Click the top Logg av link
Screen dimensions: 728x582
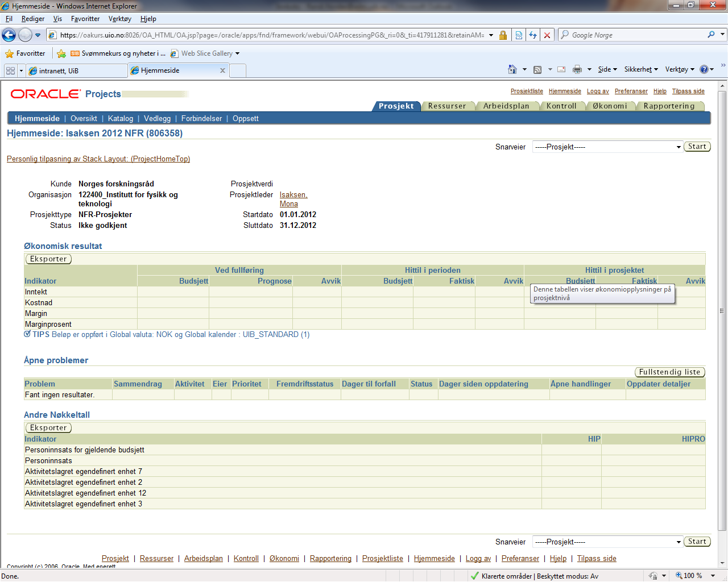pos(598,91)
